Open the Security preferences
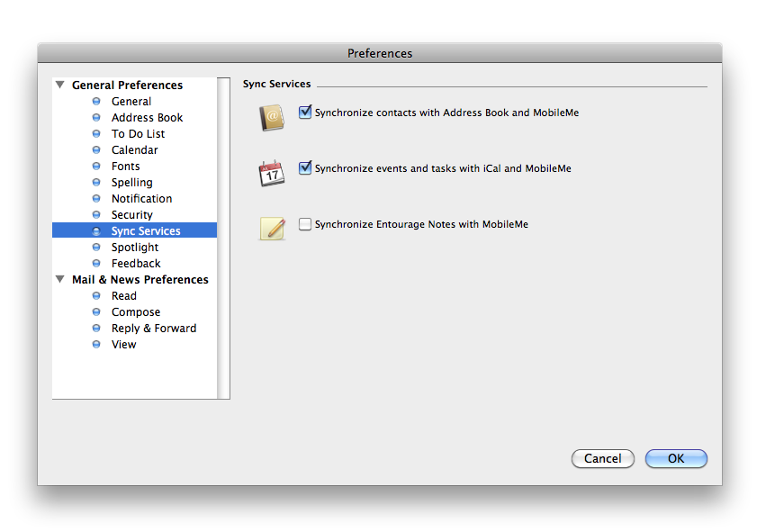 pyautogui.click(x=134, y=214)
